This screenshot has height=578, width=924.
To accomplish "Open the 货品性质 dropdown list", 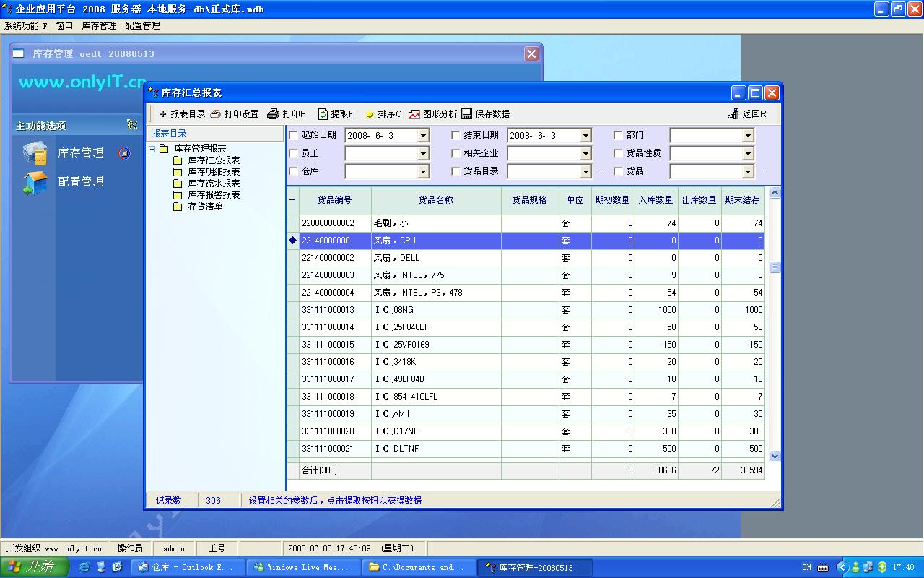I will (748, 154).
